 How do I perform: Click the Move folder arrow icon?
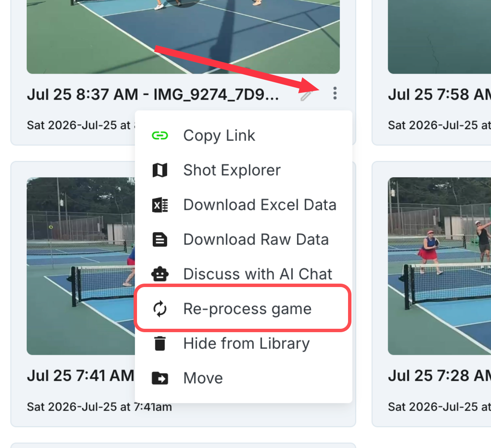(160, 378)
